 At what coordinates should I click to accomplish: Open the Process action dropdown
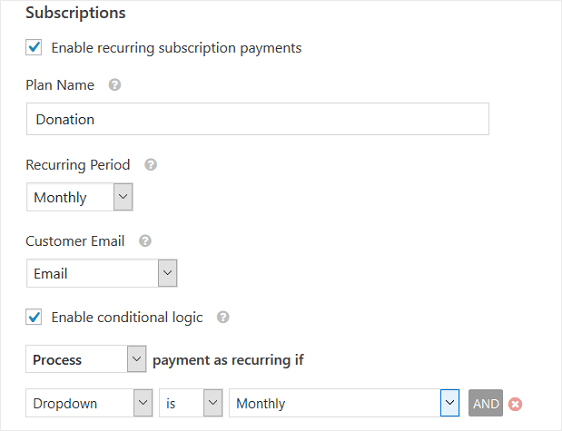86,359
